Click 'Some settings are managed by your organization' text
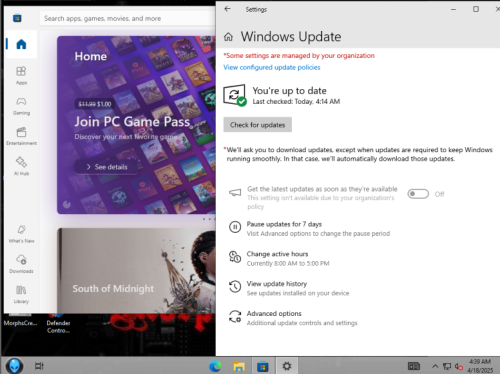This screenshot has height=374, width=500. point(299,56)
